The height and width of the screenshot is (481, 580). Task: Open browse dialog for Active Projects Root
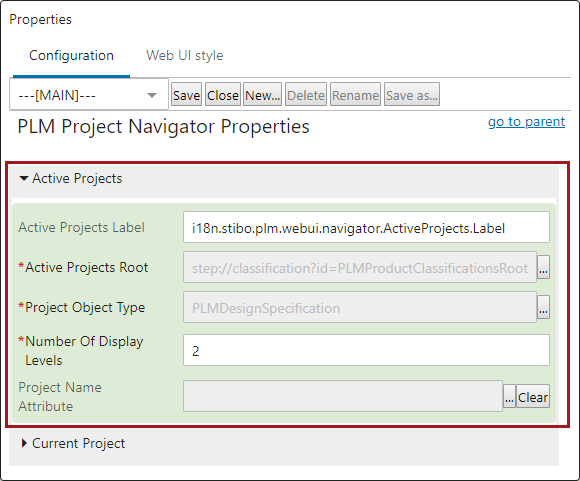click(x=543, y=267)
